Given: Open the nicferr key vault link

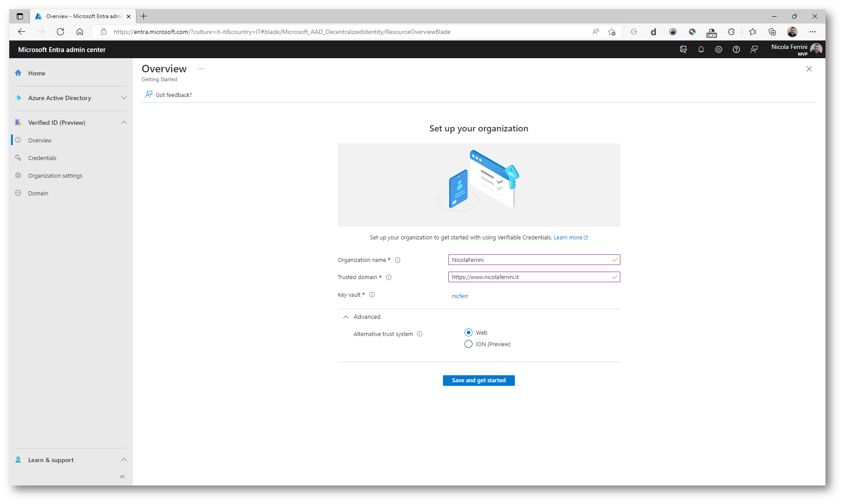Looking at the screenshot, I should (x=460, y=296).
